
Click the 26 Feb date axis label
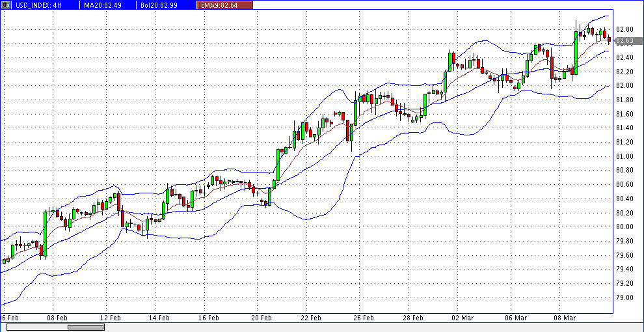pyautogui.click(x=363, y=318)
